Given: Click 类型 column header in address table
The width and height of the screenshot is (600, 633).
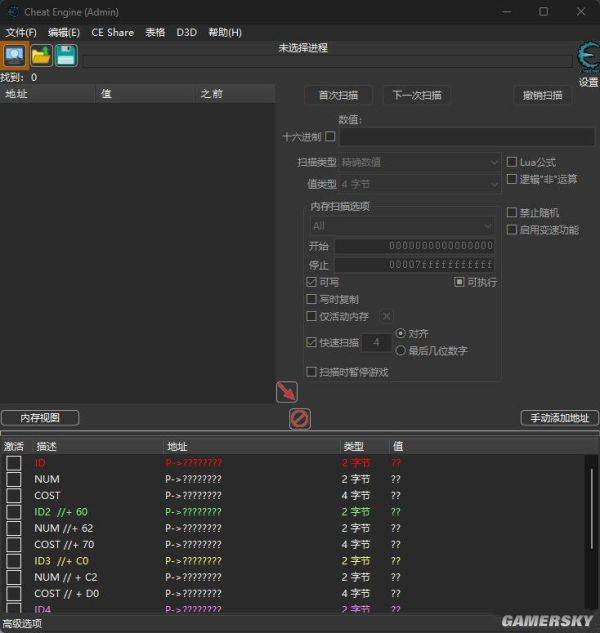Looking at the screenshot, I should coord(364,446).
